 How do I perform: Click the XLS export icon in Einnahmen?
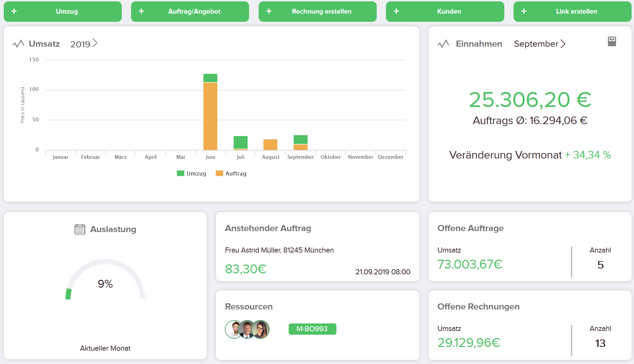tap(612, 42)
